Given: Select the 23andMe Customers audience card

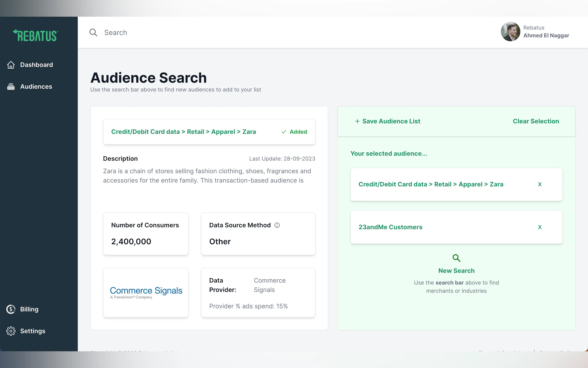Looking at the screenshot, I should coord(390,227).
